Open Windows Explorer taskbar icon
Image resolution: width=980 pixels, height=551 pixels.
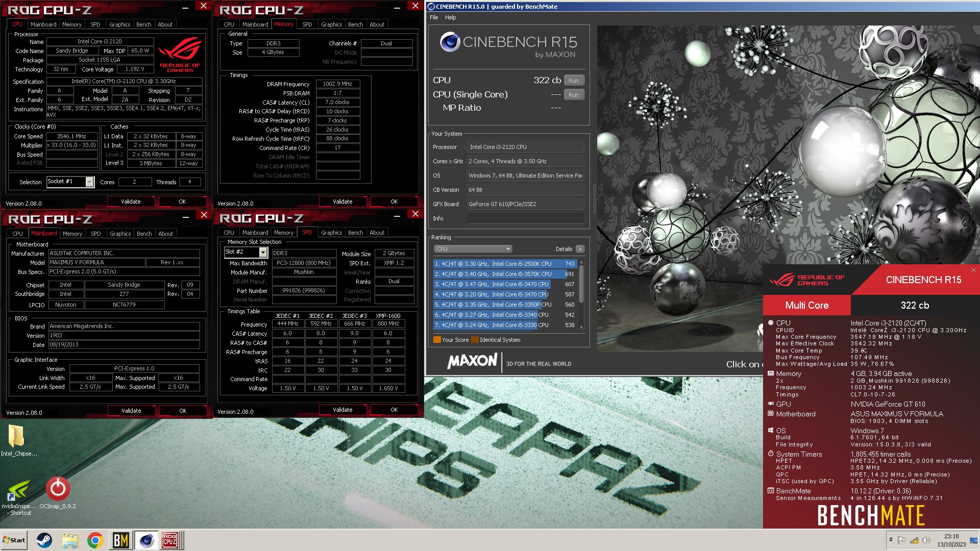[x=70, y=540]
